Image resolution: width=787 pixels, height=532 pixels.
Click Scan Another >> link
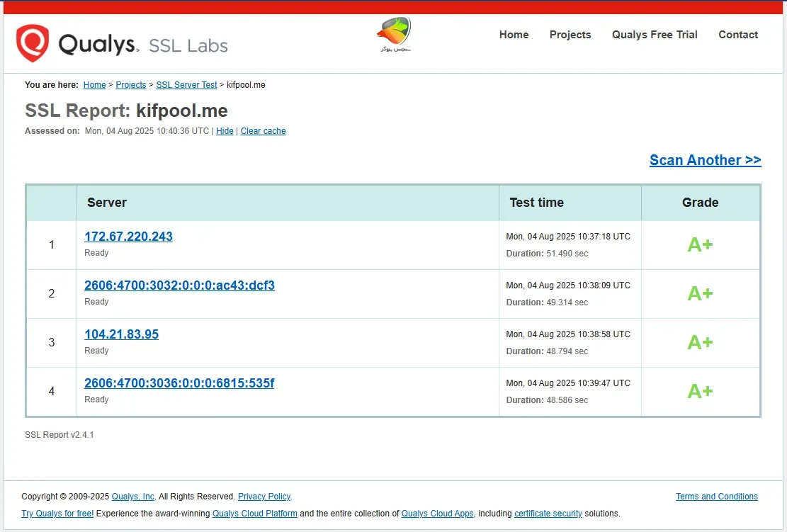tap(706, 160)
